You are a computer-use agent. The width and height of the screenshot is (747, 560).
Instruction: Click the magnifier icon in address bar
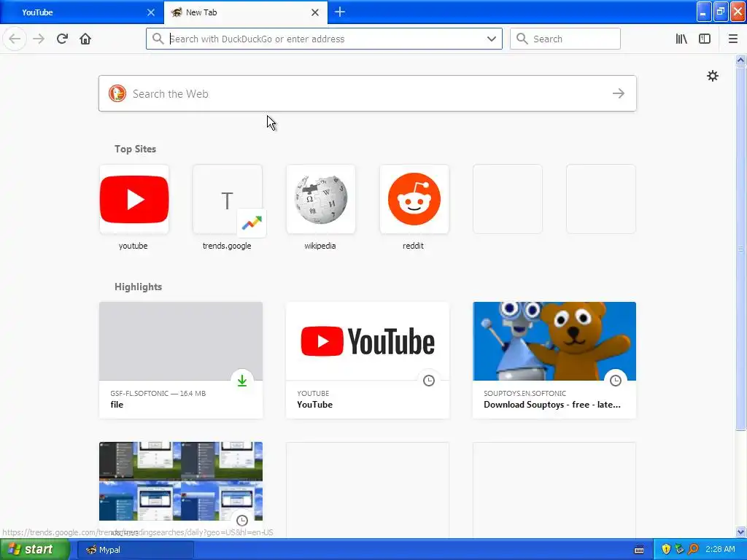(158, 39)
